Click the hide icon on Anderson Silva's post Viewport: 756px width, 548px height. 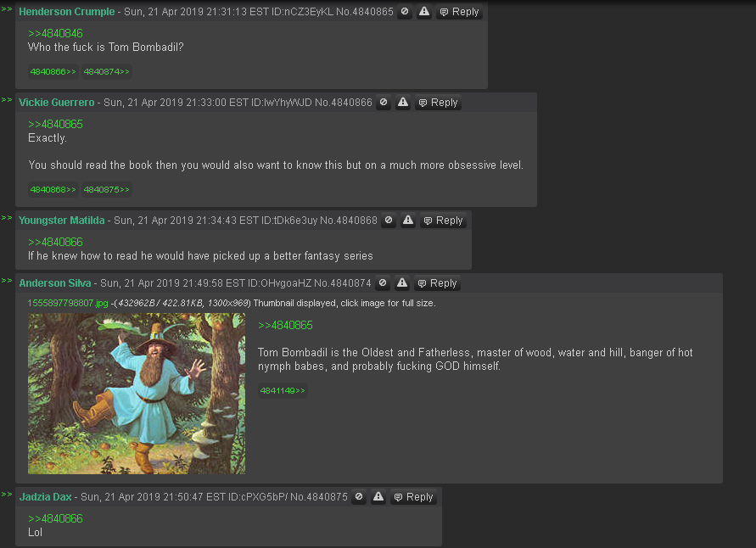pos(383,283)
